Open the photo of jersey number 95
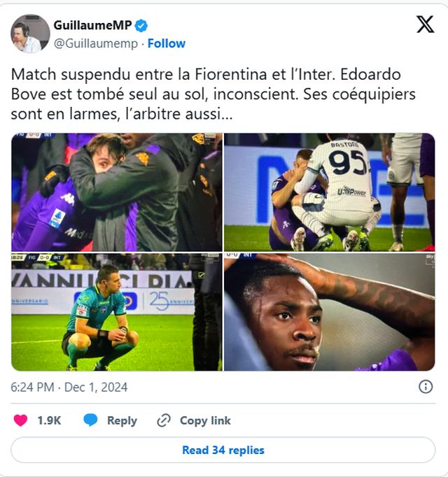The image size is (448, 477). tap(329, 192)
